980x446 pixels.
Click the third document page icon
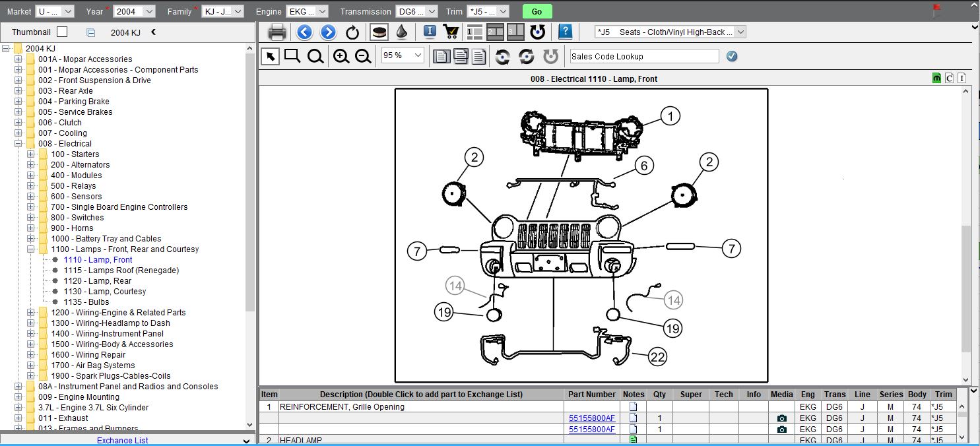pos(478,57)
